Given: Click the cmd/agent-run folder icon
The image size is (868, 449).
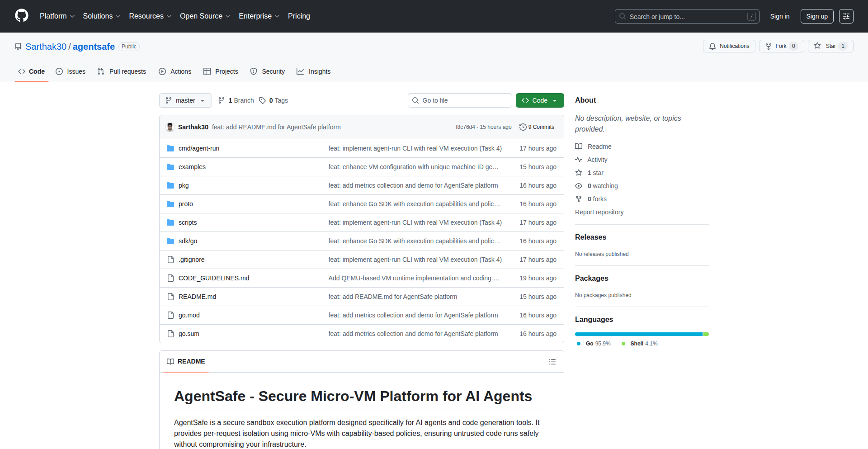Looking at the screenshot, I should pyautogui.click(x=170, y=148).
